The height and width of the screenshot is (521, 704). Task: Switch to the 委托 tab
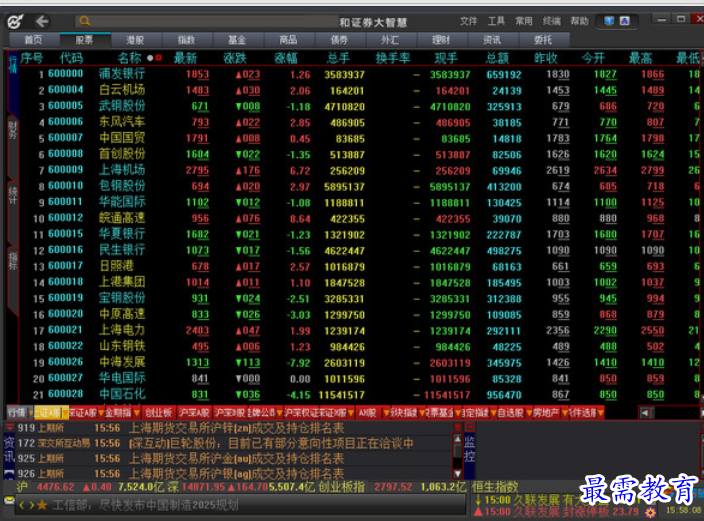(543, 40)
